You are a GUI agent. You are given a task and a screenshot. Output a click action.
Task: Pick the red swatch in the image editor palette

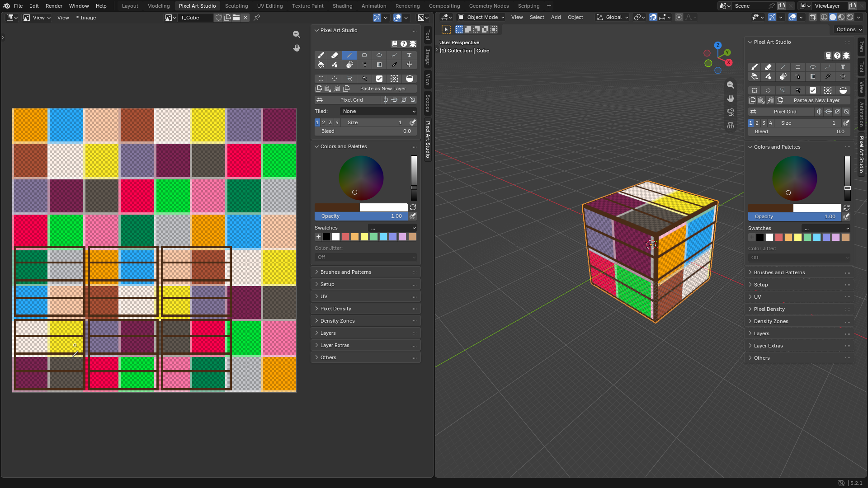click(x=345, y=237)
